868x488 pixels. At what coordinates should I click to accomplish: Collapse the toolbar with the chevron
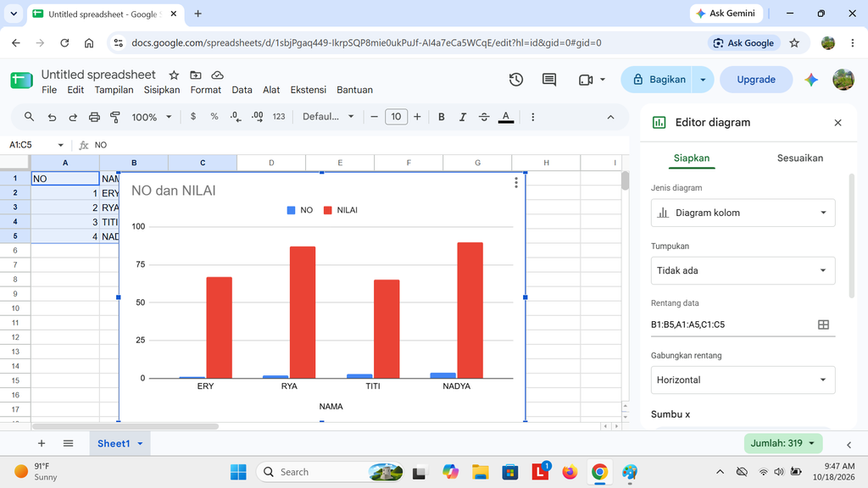point(610,117)
